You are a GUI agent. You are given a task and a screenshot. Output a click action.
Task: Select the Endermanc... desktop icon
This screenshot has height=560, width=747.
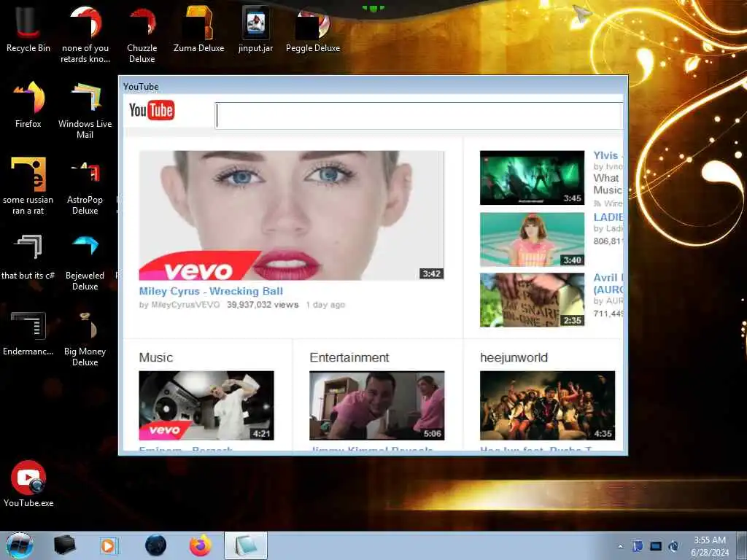tap(28, 332)
